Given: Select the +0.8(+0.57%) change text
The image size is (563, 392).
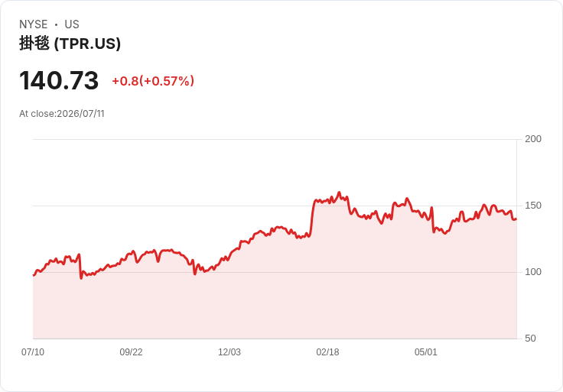Looking at the screenshot, I should point(153,81).
